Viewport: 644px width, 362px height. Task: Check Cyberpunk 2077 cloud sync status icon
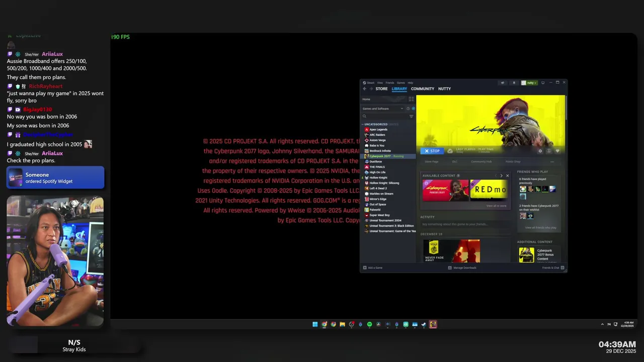450,151
